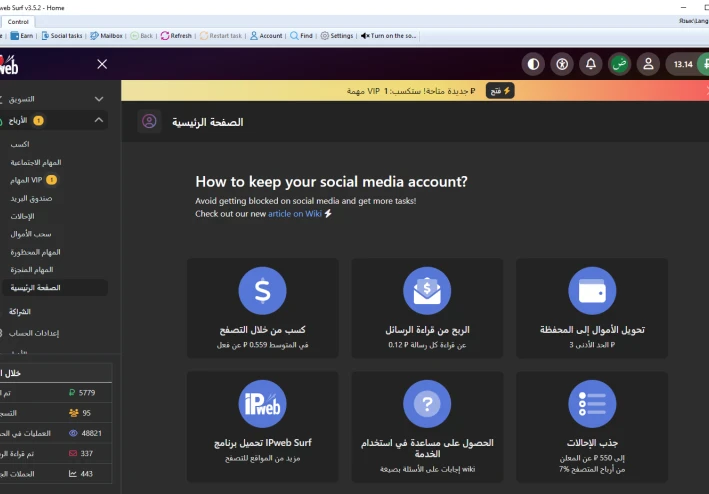The width and height of the screenshot is (709, 494).
Task: Open الإحالات in the sidebar
Action: [23, 216]
